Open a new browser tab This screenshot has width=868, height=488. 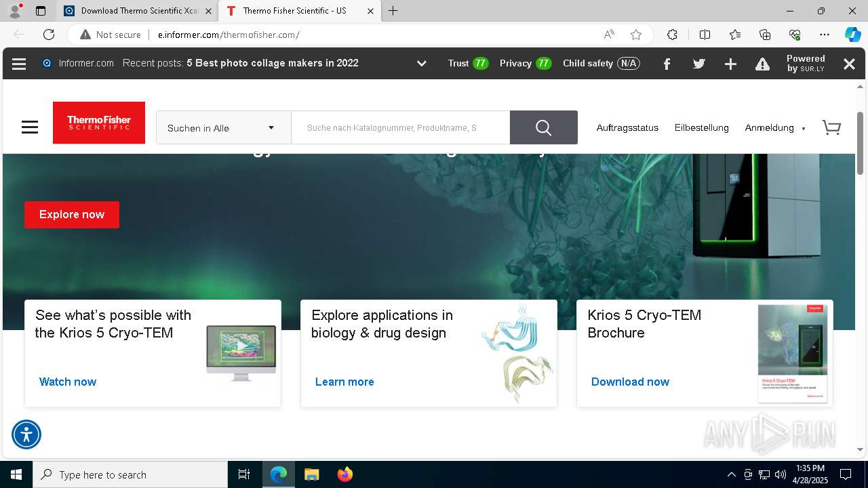[x=393, y=11]
